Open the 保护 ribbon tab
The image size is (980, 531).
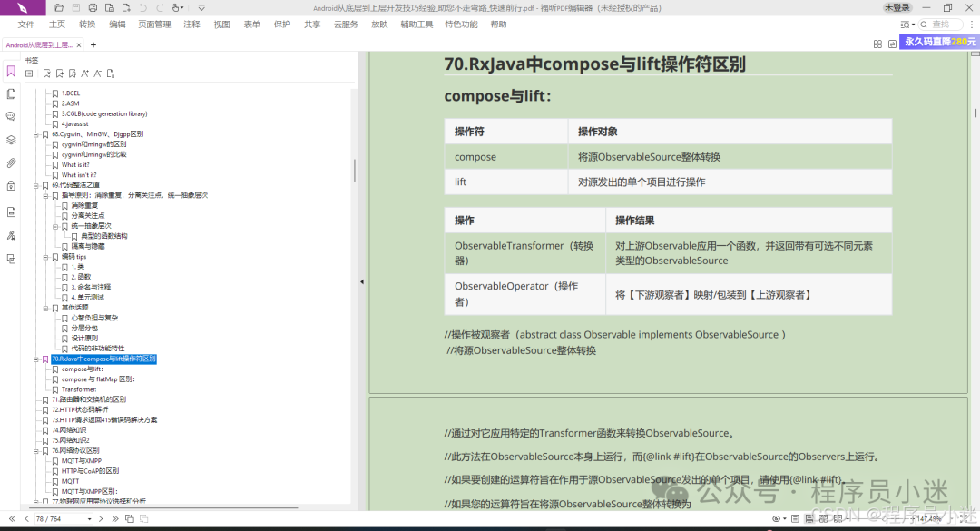pyautogui.click(x=282, y=25)
